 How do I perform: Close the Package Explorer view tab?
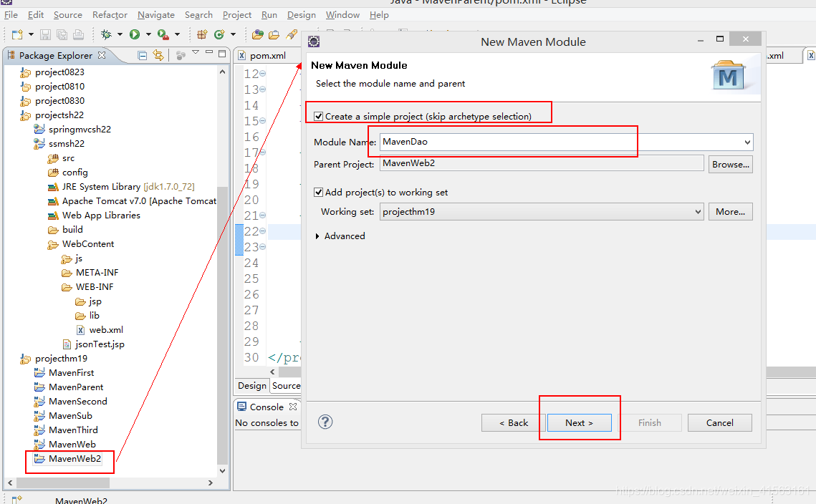[102, 54]
